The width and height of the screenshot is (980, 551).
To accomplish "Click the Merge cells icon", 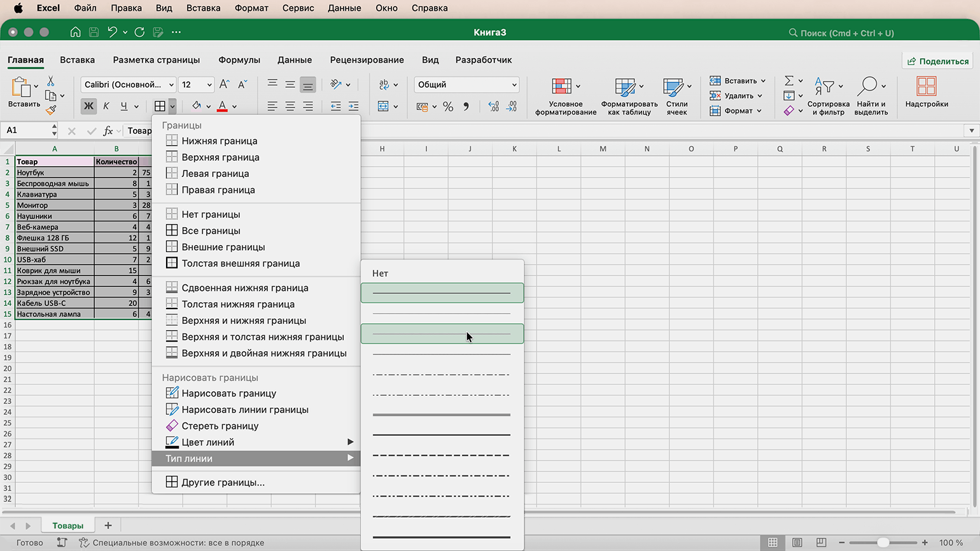I will tap(383, 106).
